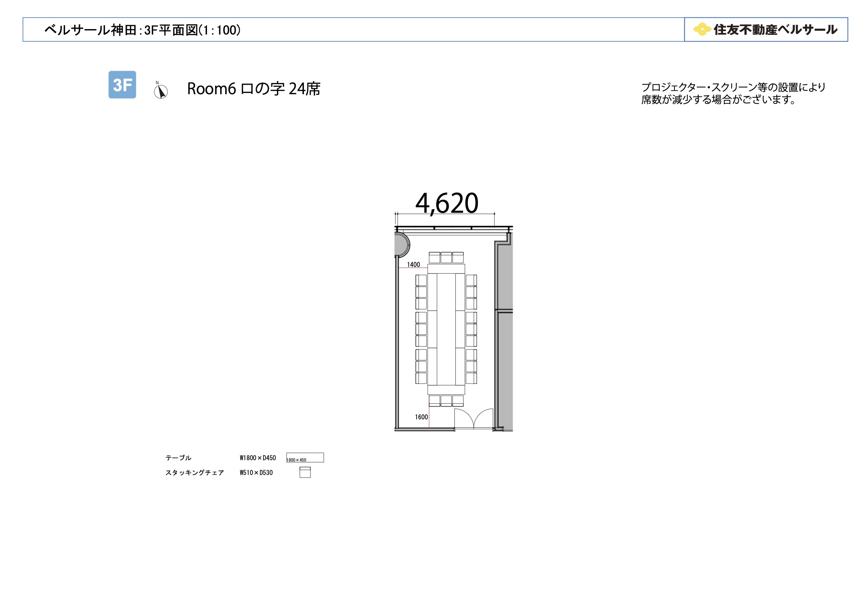Select the heading Room6 ロの字 24席

[x=253, y=89]
